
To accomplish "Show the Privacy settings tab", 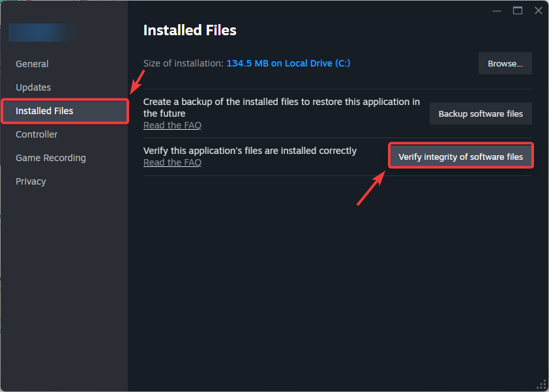I will [x=31, y=181].
